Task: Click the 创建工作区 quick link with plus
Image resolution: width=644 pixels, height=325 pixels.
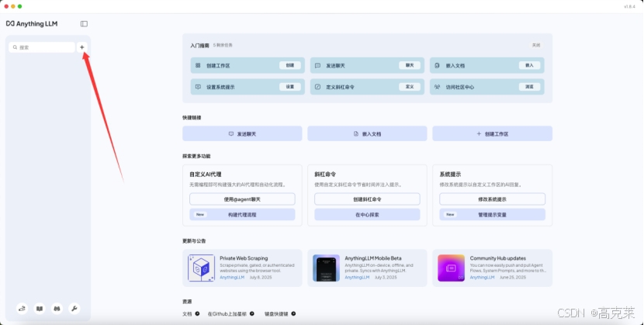Action: 492,133
